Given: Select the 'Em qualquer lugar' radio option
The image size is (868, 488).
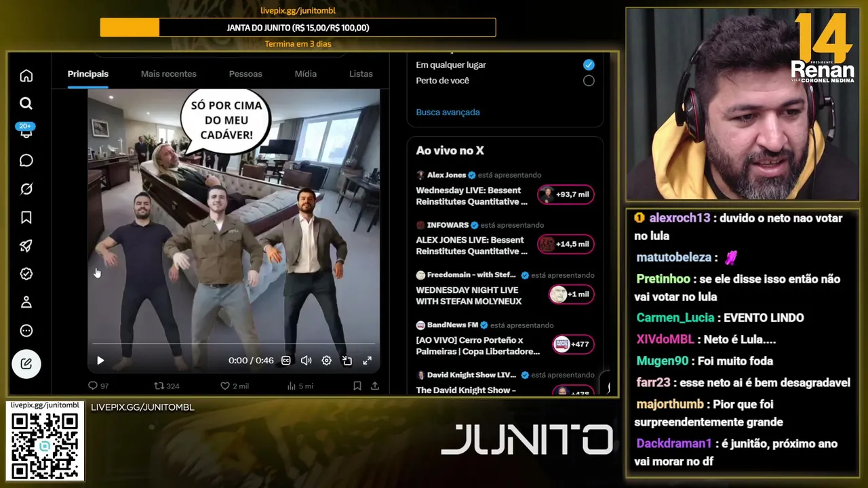Looking at the screenshot, I should [589, 65].
